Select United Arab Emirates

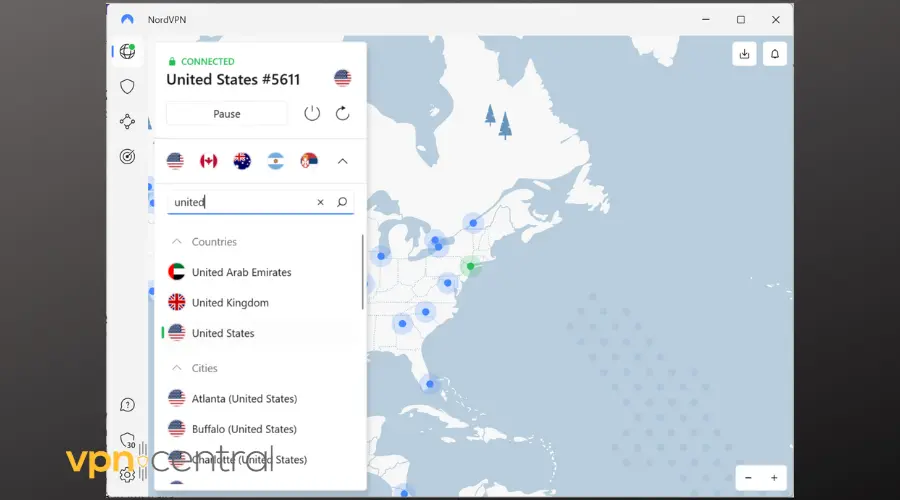[262, 272]
